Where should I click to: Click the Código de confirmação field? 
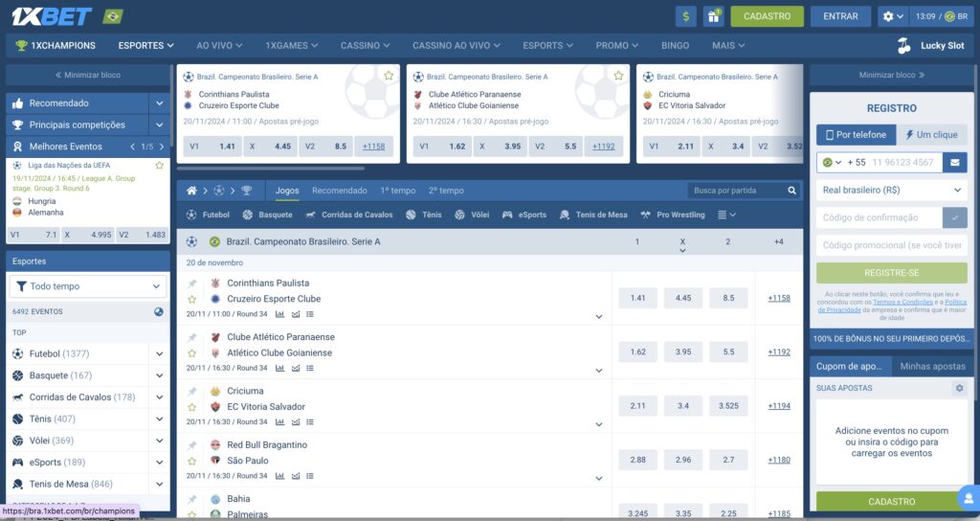point(879,217)
